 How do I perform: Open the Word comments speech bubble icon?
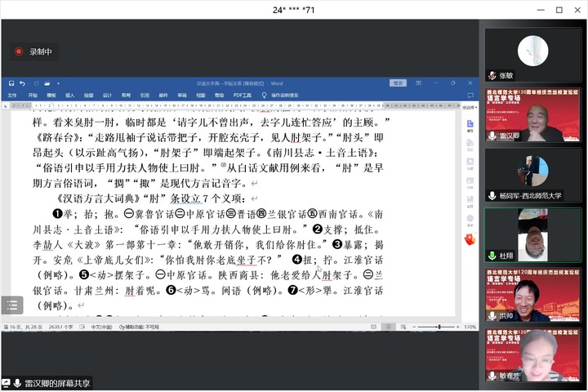470,96
